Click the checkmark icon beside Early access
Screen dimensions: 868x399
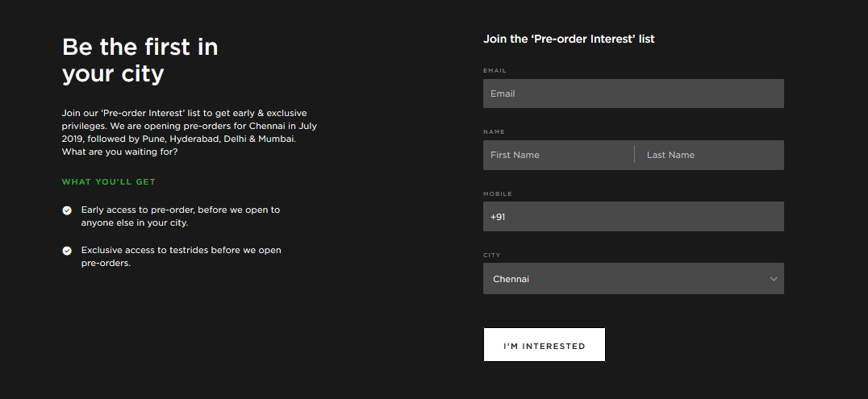(67, 210)
